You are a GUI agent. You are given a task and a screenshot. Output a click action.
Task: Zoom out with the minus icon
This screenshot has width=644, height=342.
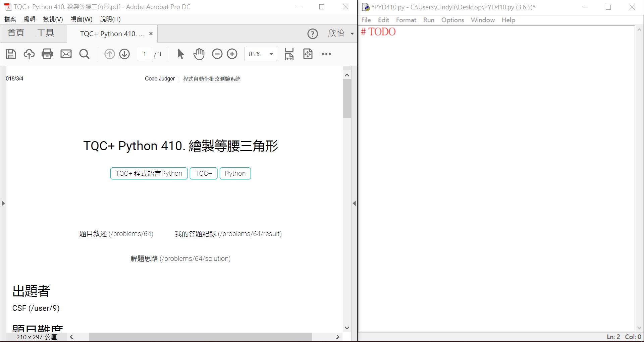217,54
